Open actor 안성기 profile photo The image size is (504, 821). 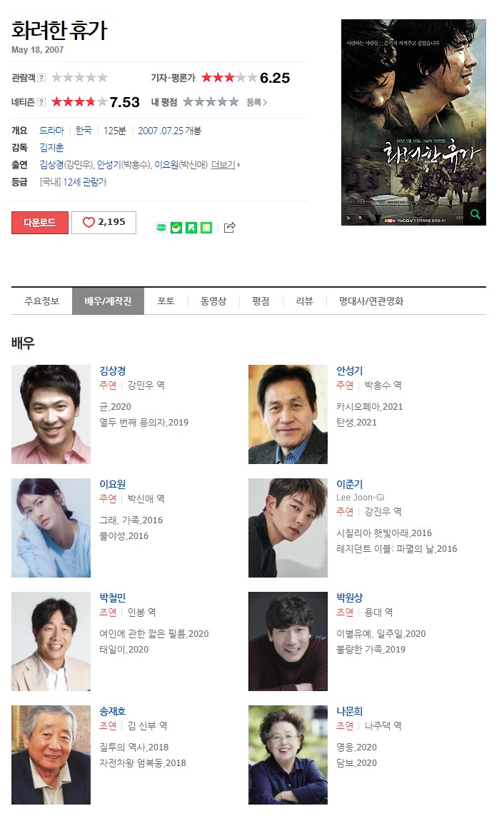(288, 414)
